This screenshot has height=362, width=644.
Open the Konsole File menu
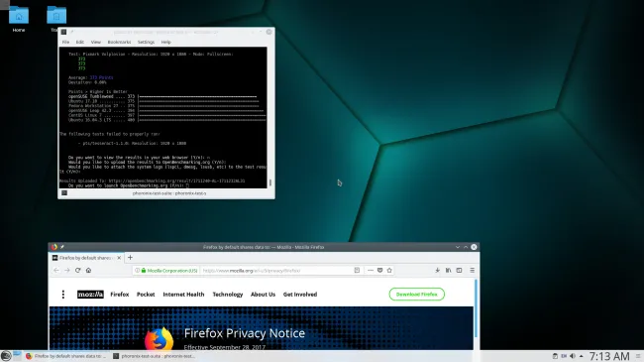click(x=65, y=42)
